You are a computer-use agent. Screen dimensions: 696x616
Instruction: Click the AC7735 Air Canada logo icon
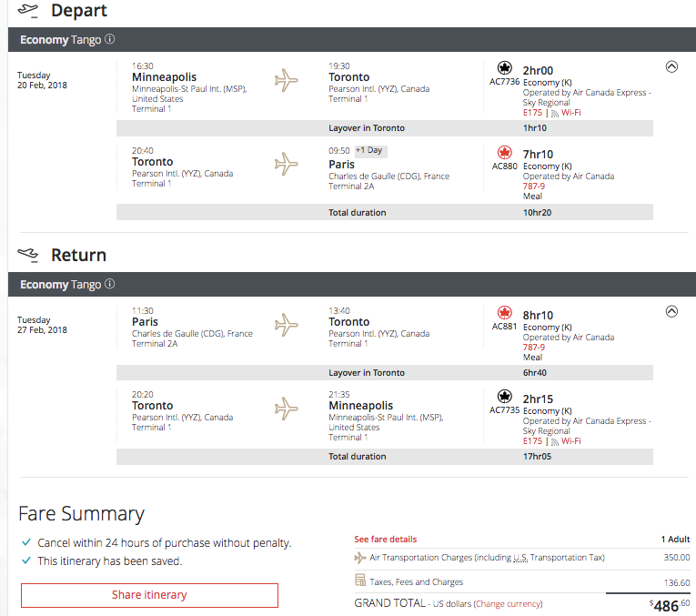(x=505, y=397)
